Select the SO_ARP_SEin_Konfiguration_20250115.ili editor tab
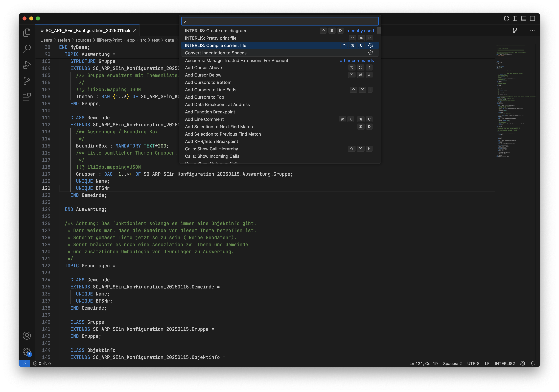The image size is (559, 392). coord(87,30)
